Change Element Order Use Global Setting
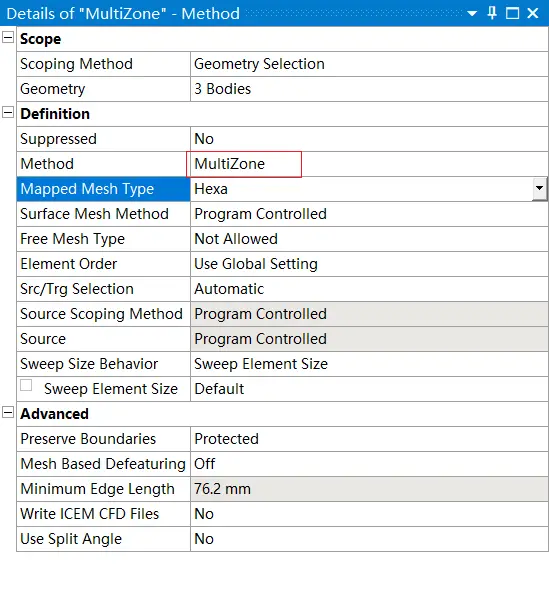549x595 pixels. [369, 264]
